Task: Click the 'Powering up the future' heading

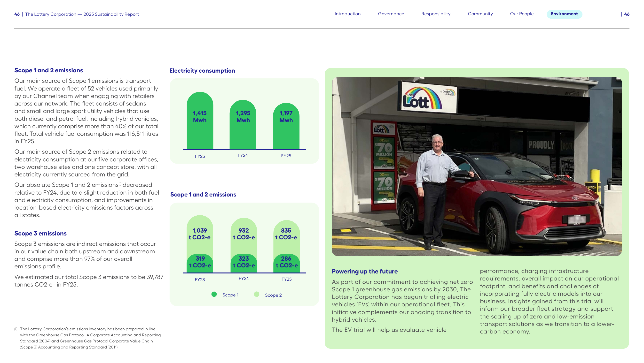Action: [x=364, y=271]
